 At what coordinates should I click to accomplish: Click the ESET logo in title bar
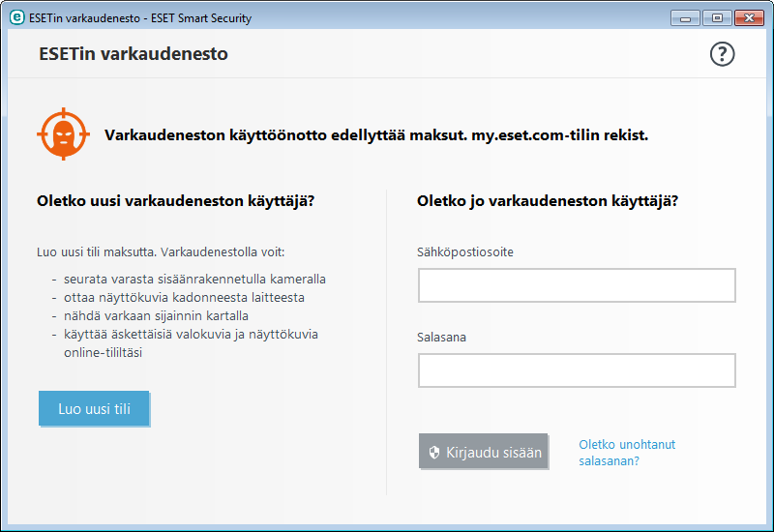[x=16, y=17]
